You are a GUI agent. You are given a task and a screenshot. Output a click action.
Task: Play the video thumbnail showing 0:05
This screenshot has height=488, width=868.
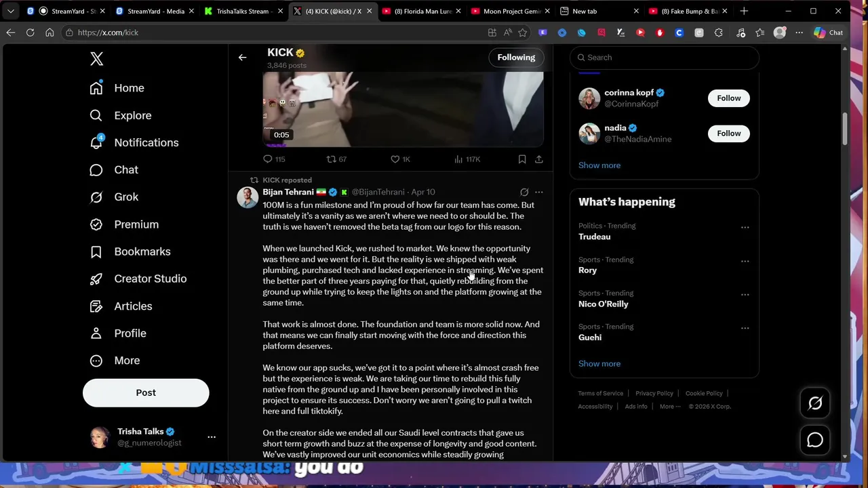pyautogui.click(x=403, y=109)
